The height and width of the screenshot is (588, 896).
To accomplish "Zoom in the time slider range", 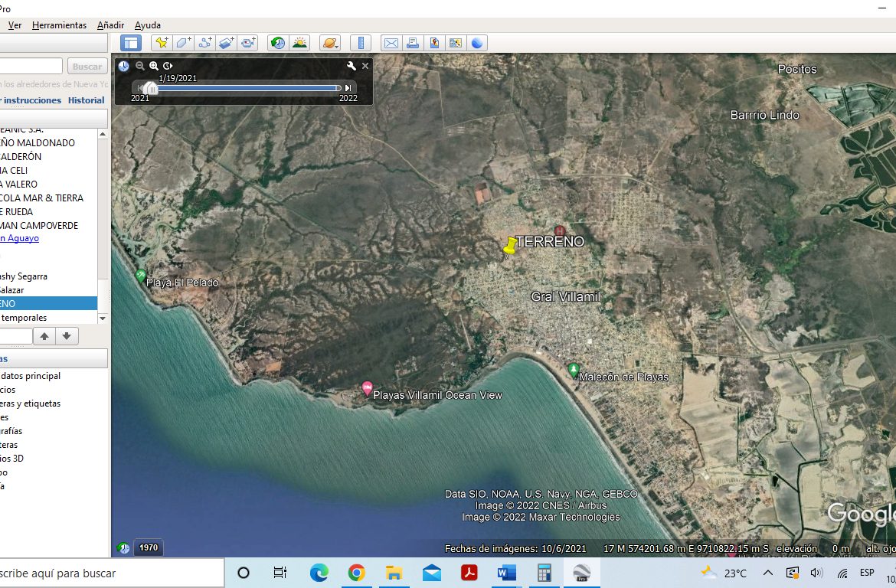I will pos(154,66).
